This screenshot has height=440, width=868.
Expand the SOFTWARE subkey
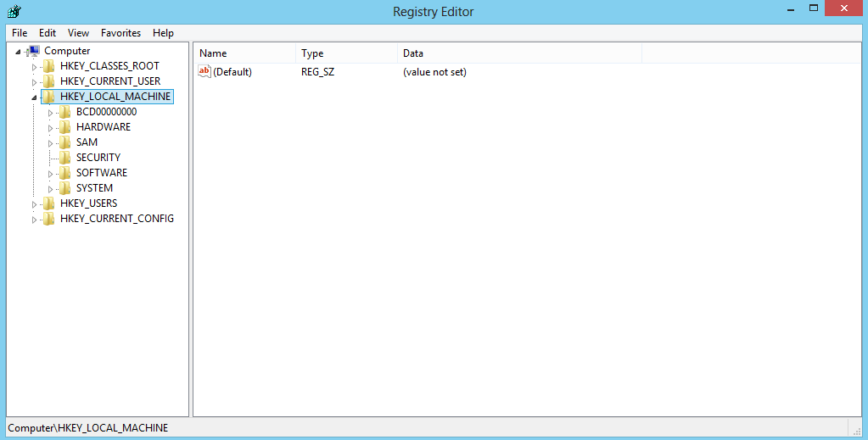click(50, 174)
